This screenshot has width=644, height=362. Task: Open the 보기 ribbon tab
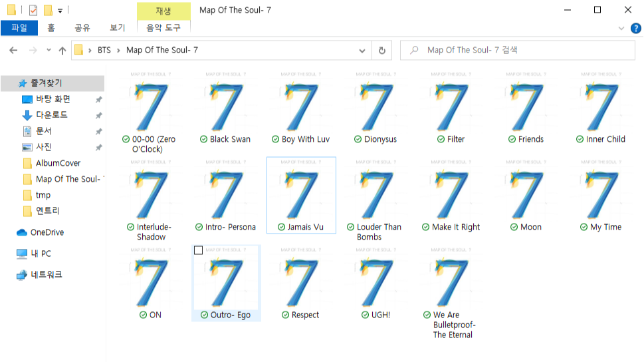tap(118, 28)
